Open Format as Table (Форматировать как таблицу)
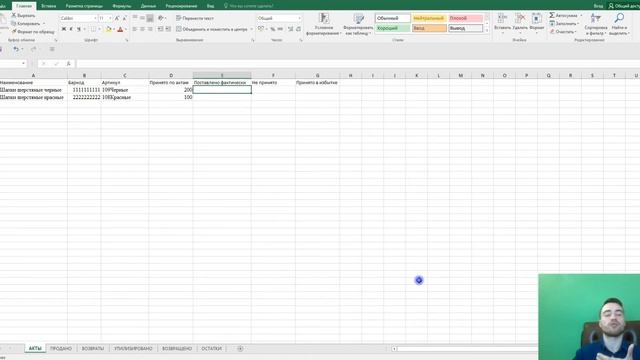Screen dimensions: 640x360 coord(358,24)
